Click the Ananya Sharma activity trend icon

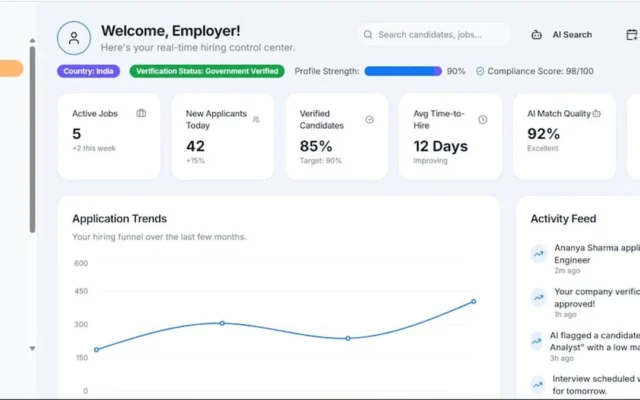point(539,254)
